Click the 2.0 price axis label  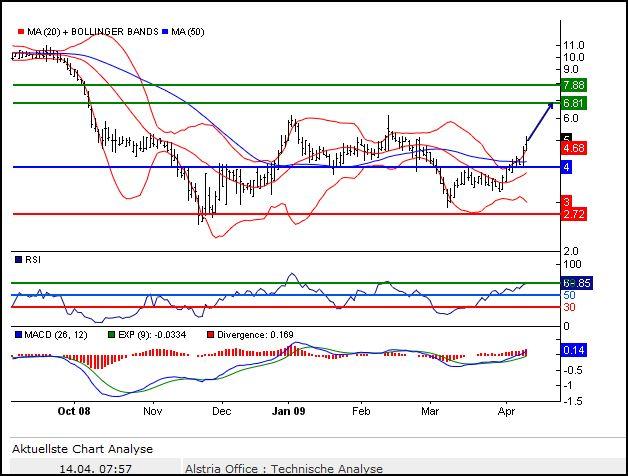pyautogui.click(x=571, y=251)
